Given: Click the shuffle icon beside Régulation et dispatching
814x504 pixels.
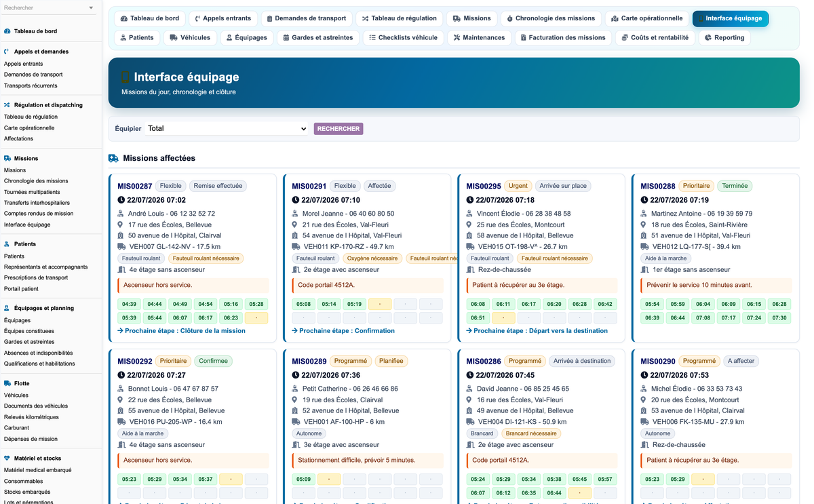Looking at the screenshot, I should (x=7, y=105).
